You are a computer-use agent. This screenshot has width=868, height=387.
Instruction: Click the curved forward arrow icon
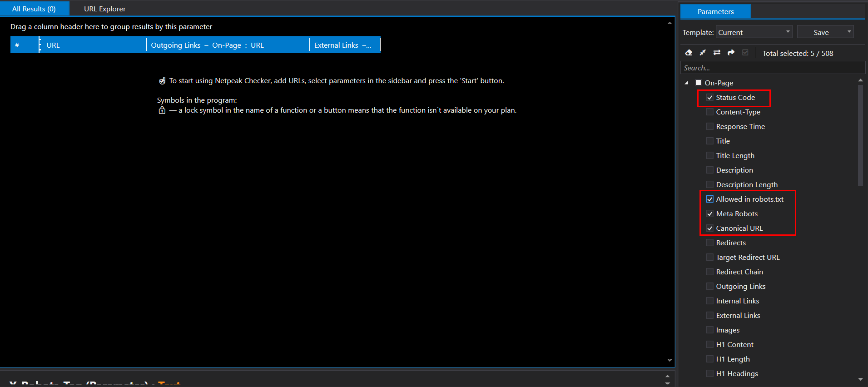coord(731,53)
